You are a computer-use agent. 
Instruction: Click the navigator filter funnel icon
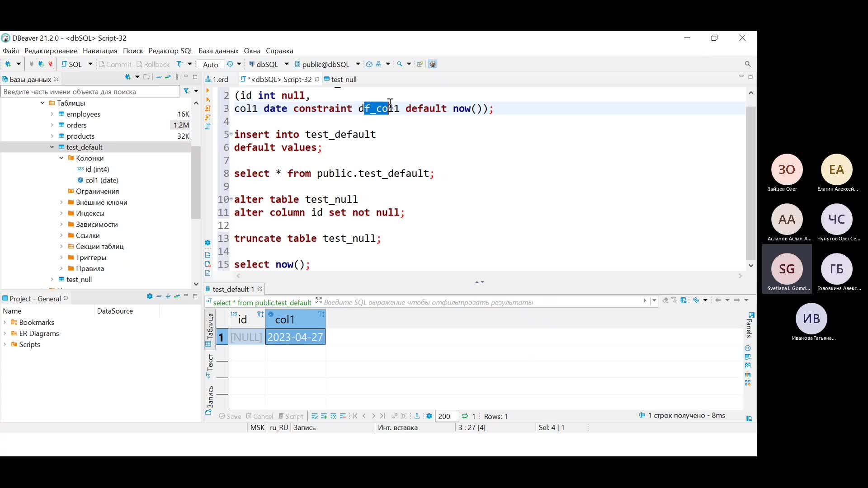click(186, 91)
